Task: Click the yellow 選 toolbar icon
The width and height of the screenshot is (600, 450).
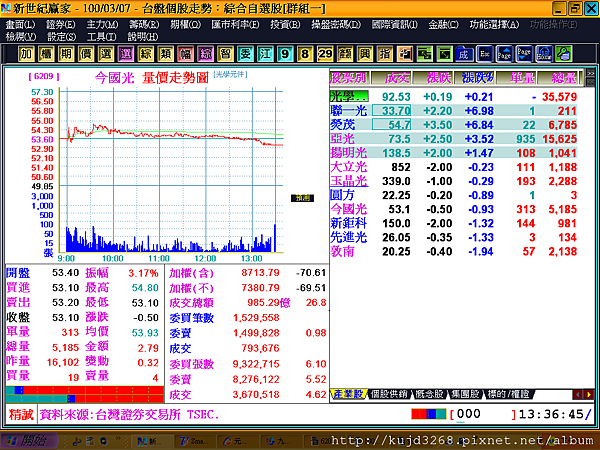Action: pos(106,54)
